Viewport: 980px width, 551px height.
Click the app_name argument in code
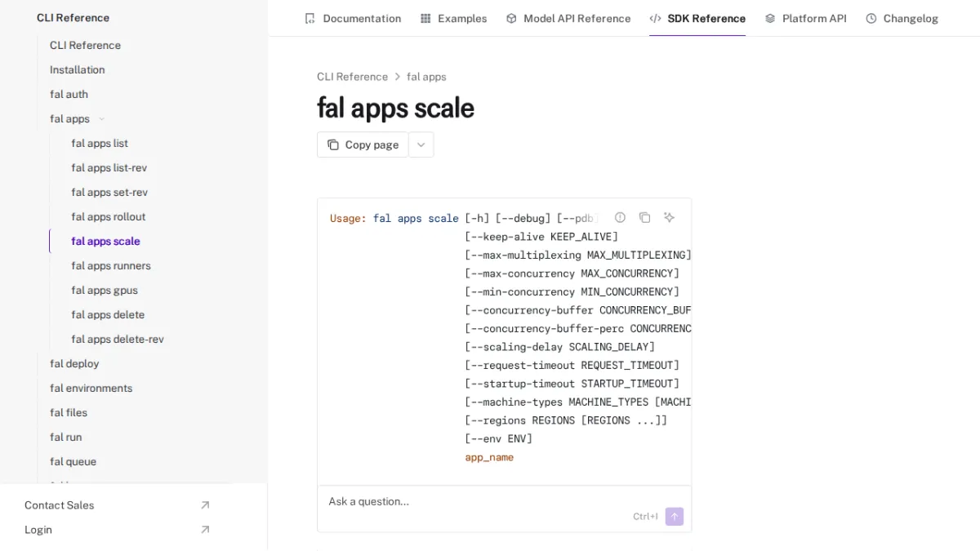[x=489, y=457]
